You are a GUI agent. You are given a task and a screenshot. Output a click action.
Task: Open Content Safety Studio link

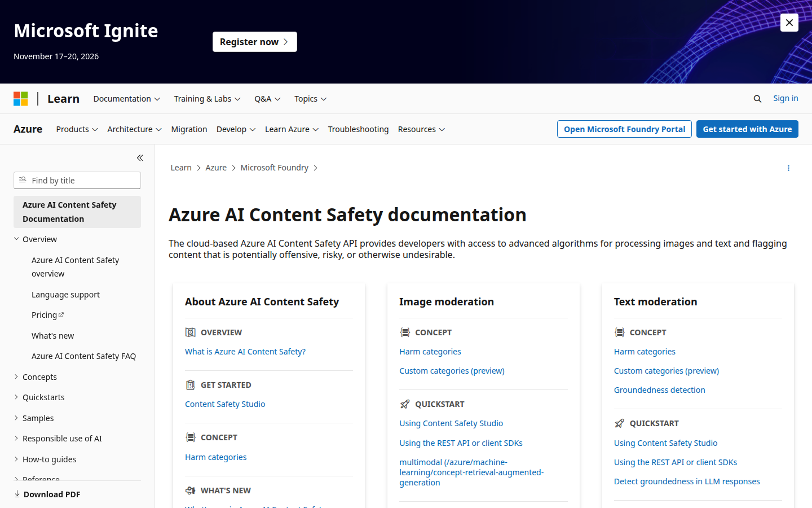(225, 404)
